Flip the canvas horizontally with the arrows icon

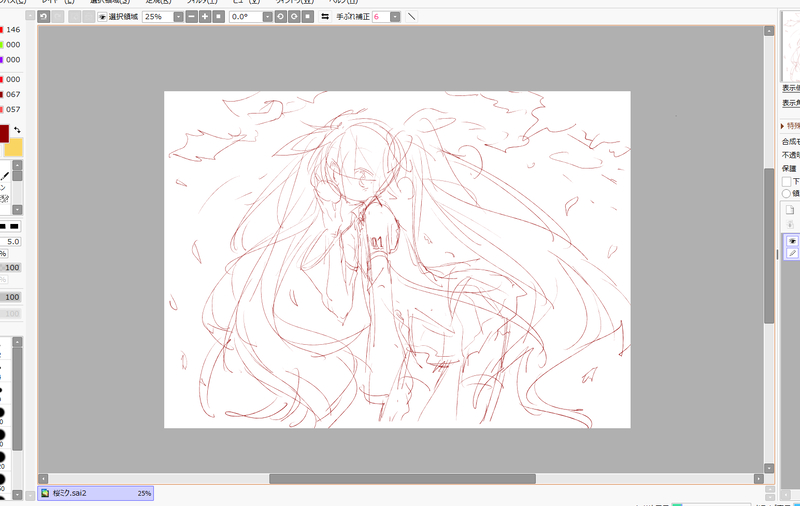click(324, 17)
